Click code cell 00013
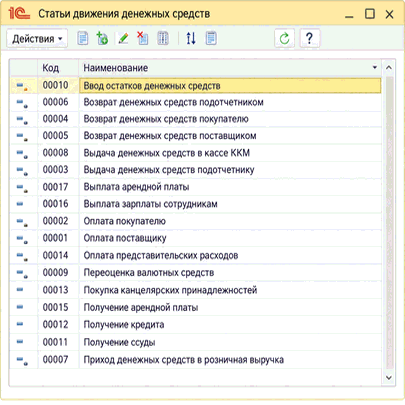This screenshot has height=405, width=405. (x=58, y=290)
